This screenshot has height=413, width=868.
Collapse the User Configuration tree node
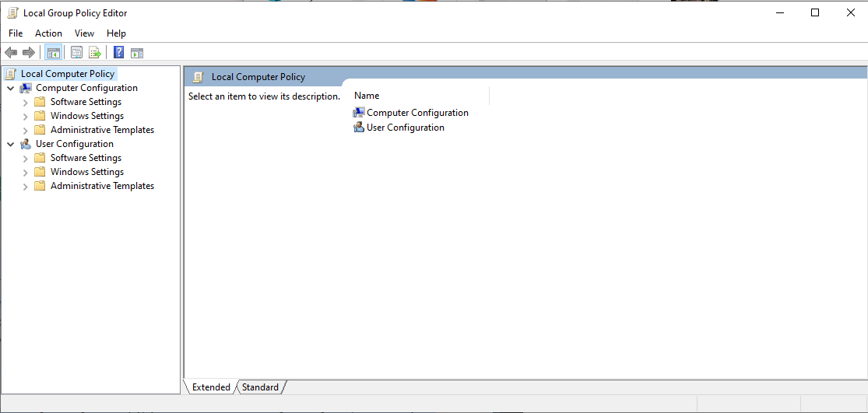[x=11, y=144]
